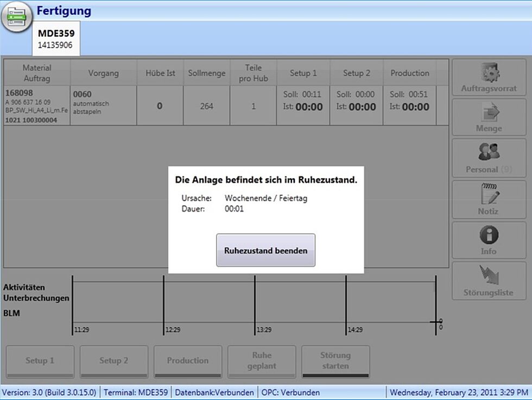Image resolution: width=532 pixels, height=400 pixels.
Task: Click Ruhezustand beenden button
Action: click(265, 250)
